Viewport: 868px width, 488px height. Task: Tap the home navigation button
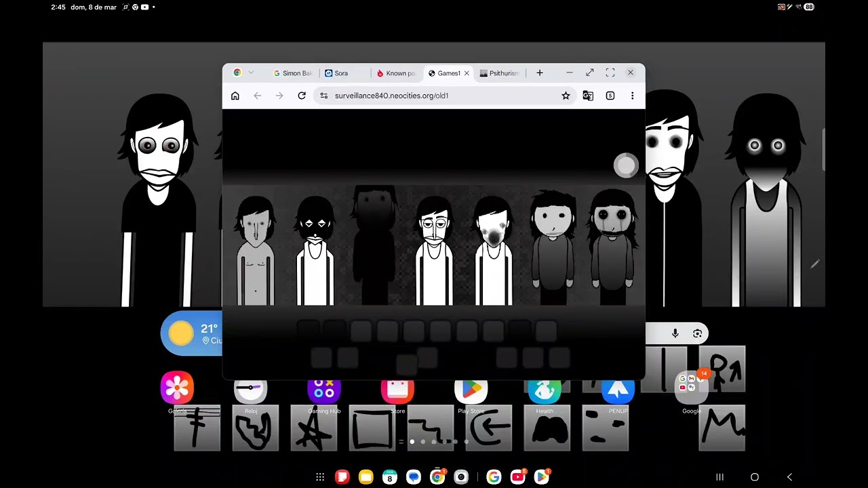[754, 477]
